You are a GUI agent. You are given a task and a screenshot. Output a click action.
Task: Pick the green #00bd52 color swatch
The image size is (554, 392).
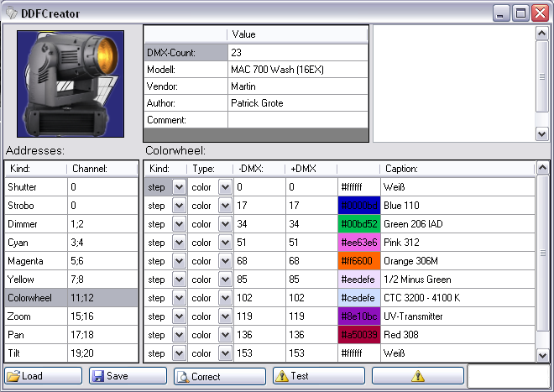click(358, 224)
